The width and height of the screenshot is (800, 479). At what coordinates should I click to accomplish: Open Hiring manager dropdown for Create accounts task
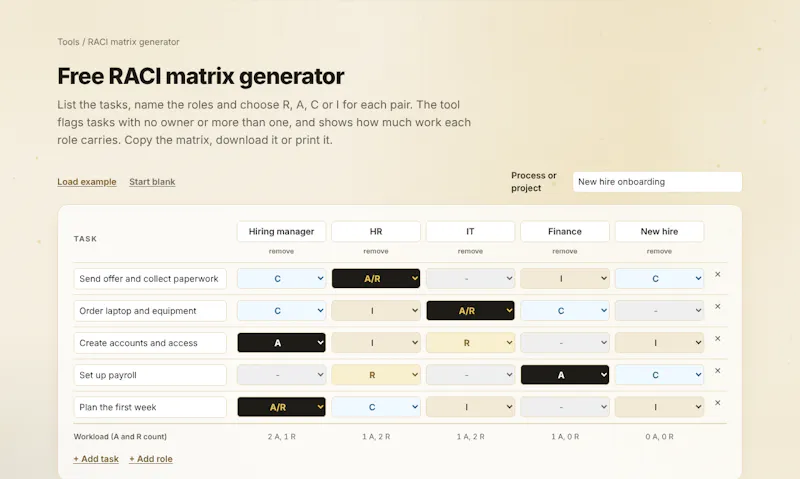(281, 343)
